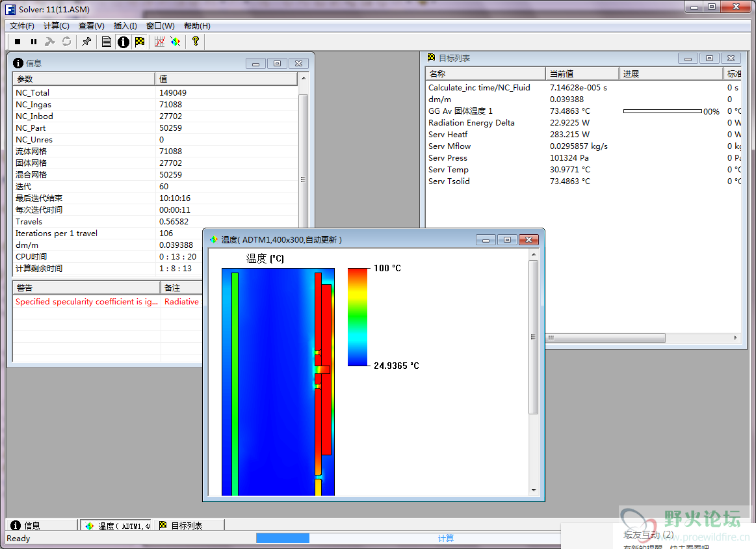Screen dimensions: 756x549
Task: Click the 当前值 column header
Action: tap(582, 74)
